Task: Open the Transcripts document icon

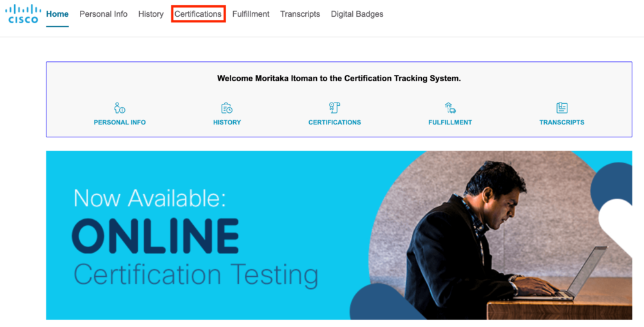Action: [x=562, y=108]
